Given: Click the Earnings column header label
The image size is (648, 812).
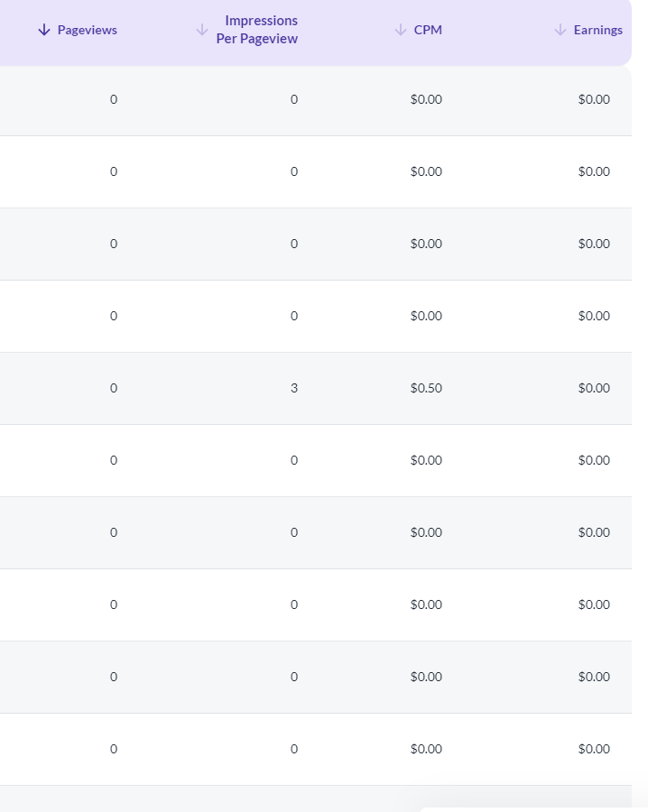Looking at the screenshot, I should [597, 30].
